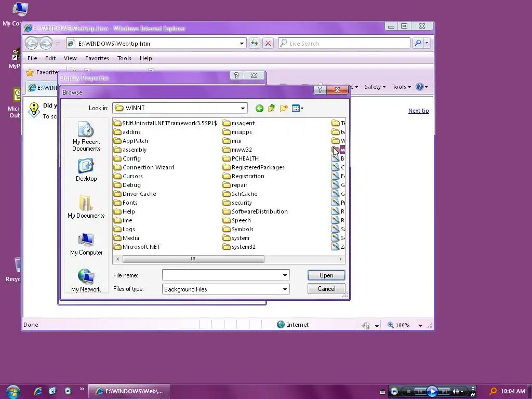Open the Tools command bar dropdown
This screenshot has width=532, height=399.
coord(402,87)
